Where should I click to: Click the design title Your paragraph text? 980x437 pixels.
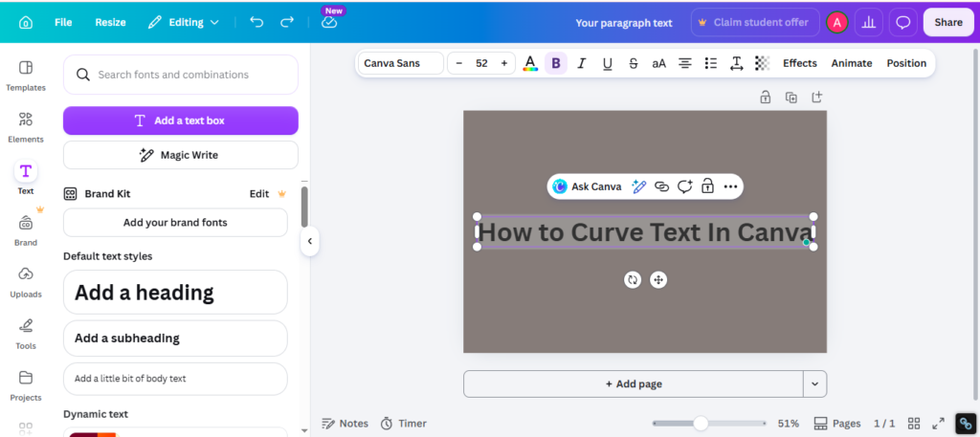tap(624, 23)
